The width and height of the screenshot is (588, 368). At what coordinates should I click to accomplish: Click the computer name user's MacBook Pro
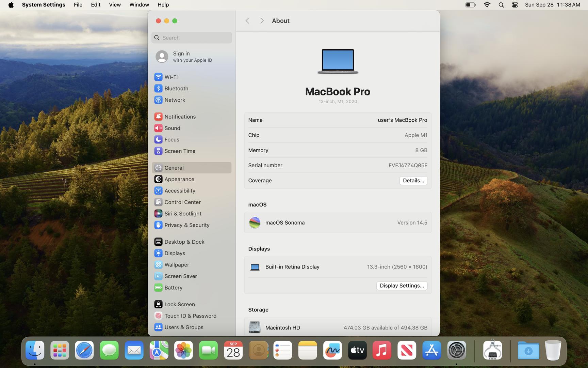402,120
